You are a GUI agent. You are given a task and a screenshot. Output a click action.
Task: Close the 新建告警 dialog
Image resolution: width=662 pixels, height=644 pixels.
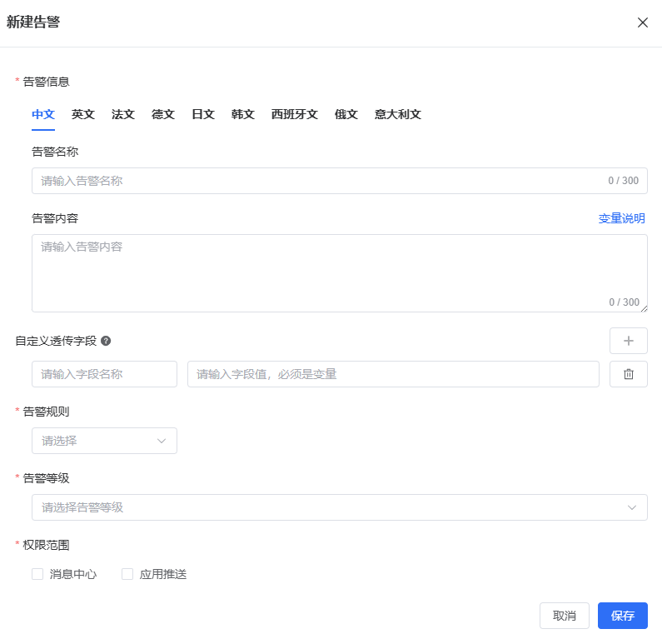point(642,22)
